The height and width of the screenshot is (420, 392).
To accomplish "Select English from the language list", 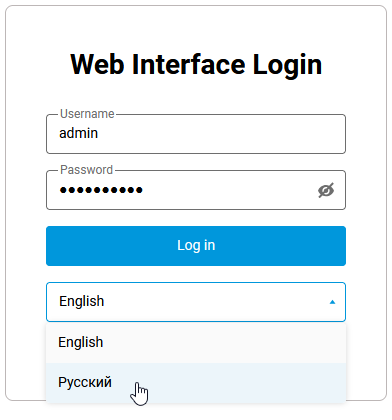I will point(196,342).
